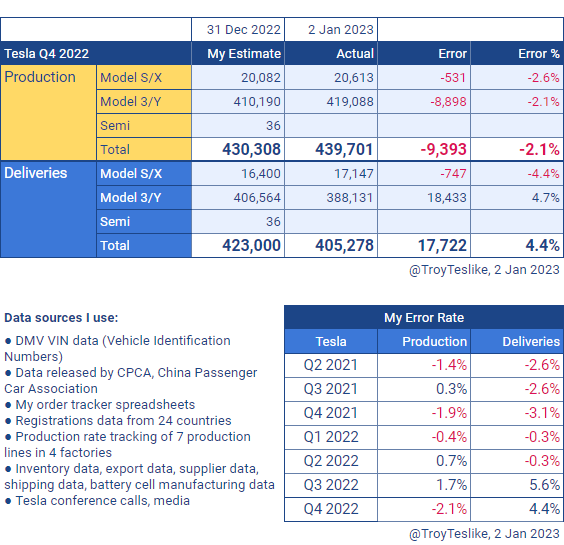Click the Tesla Q4 2022 header cell

pos(96,53)
